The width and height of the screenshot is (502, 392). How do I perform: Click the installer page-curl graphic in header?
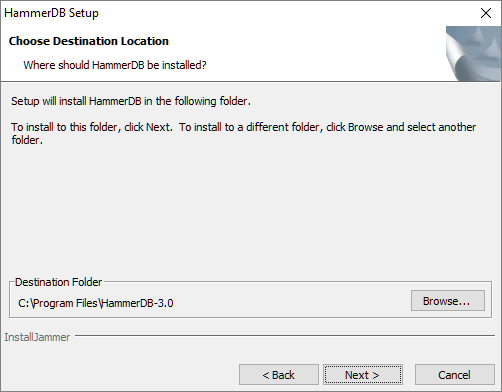473,53
